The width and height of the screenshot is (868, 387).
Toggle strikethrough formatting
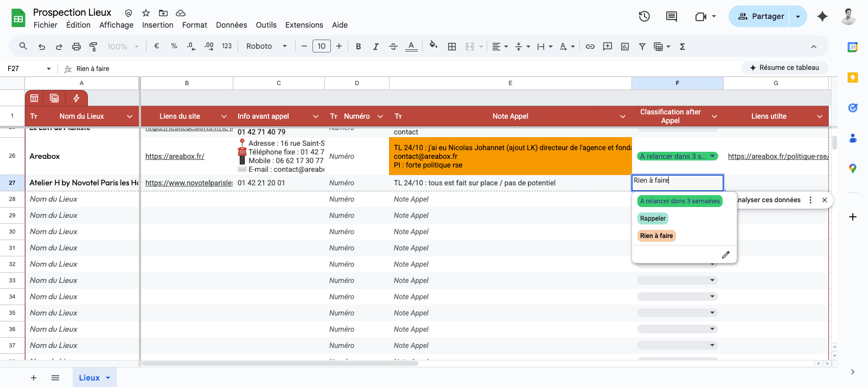(x=393, y=47)
